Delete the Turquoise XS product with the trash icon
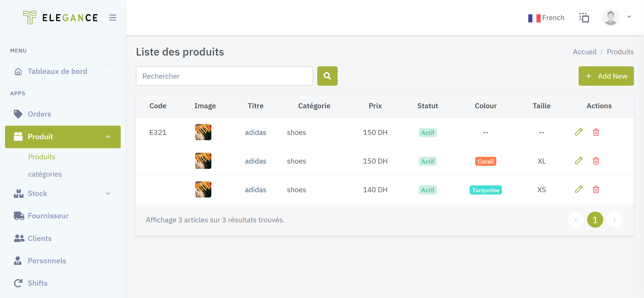The width and height of the screenshot is (644, 298). click(596, 189)
